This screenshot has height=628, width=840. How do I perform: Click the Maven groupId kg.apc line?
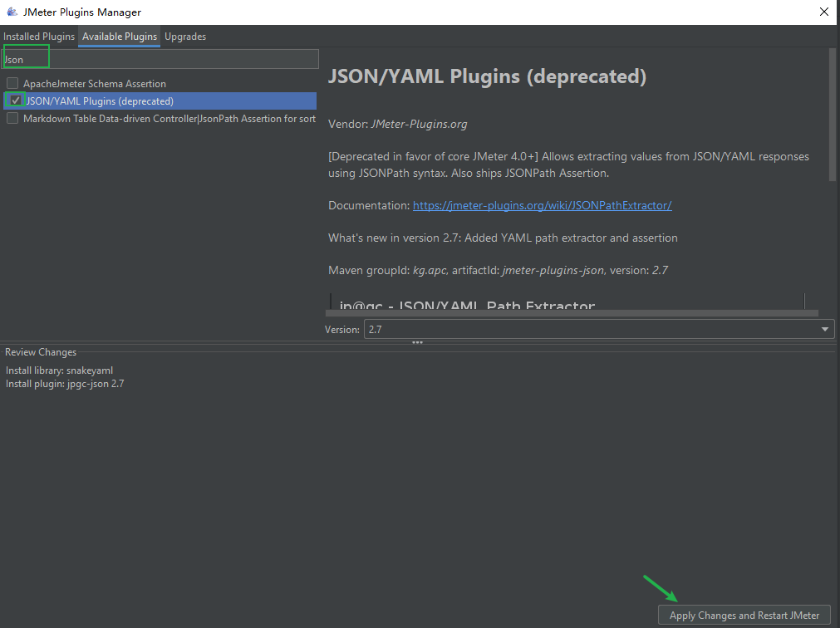click(499, 270)
